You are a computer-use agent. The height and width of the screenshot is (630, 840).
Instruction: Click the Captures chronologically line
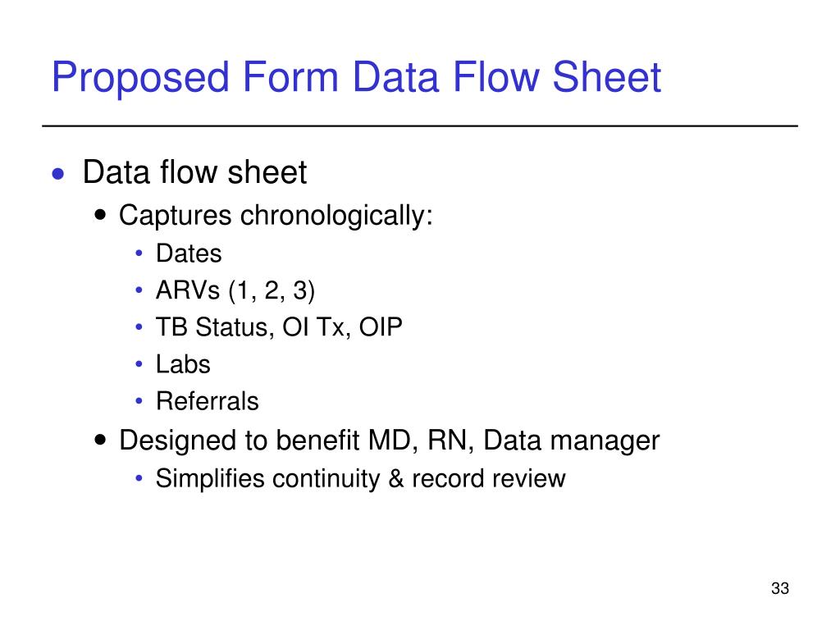276,217
